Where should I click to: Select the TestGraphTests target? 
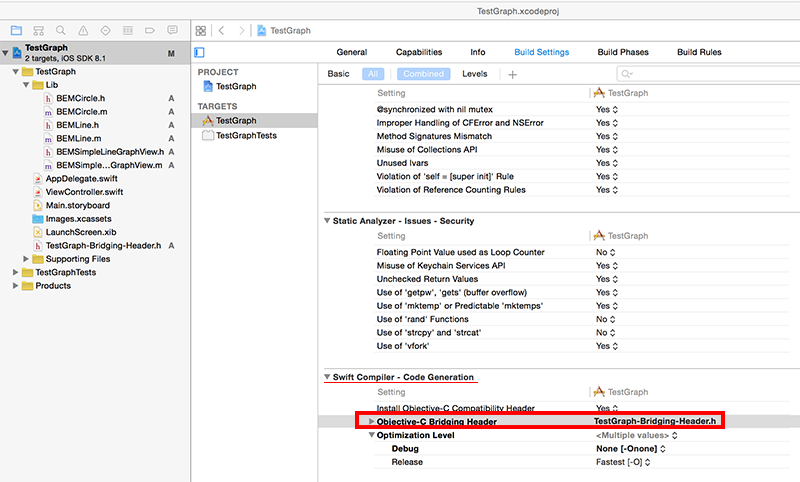[246, 135]
